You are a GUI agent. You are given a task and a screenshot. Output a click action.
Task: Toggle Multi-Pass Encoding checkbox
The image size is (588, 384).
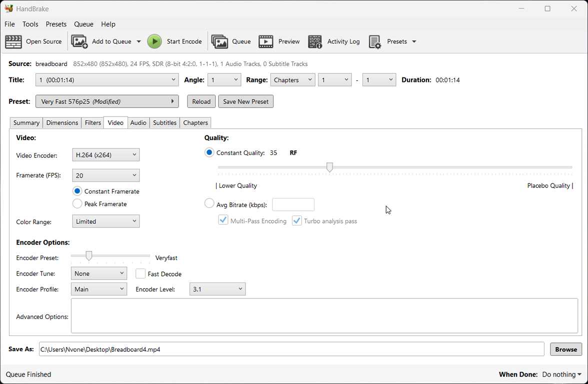pyautogui.click(x=223, y=220)
